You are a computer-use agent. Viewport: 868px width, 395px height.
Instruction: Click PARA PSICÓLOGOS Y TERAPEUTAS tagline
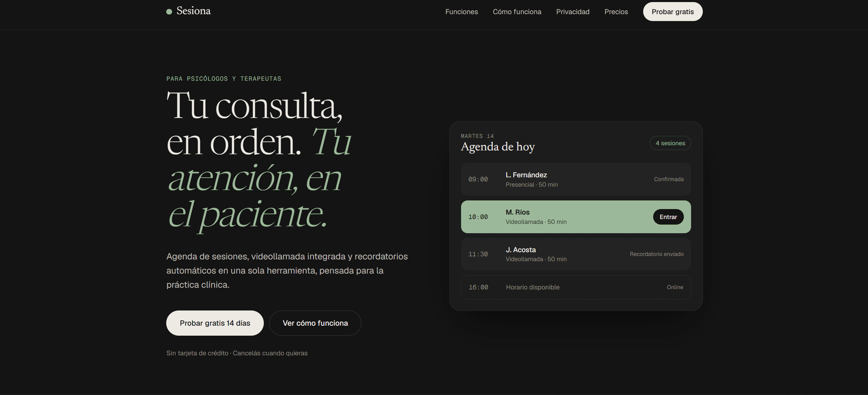[224, 79]
